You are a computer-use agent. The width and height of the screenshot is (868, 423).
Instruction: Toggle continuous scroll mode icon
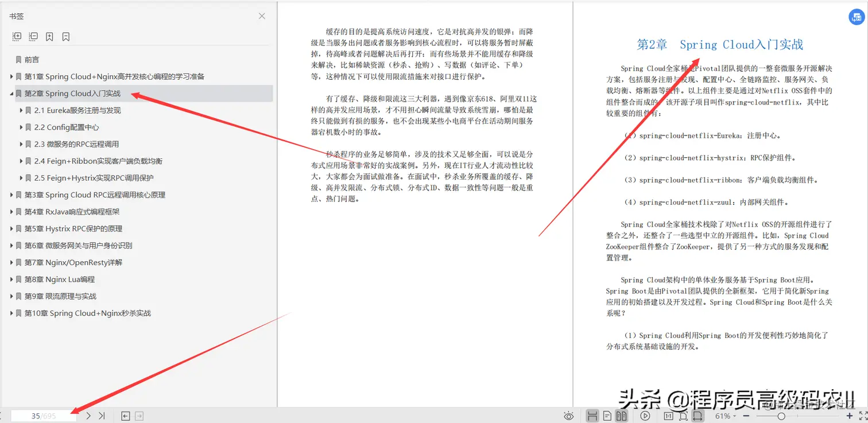593,416
